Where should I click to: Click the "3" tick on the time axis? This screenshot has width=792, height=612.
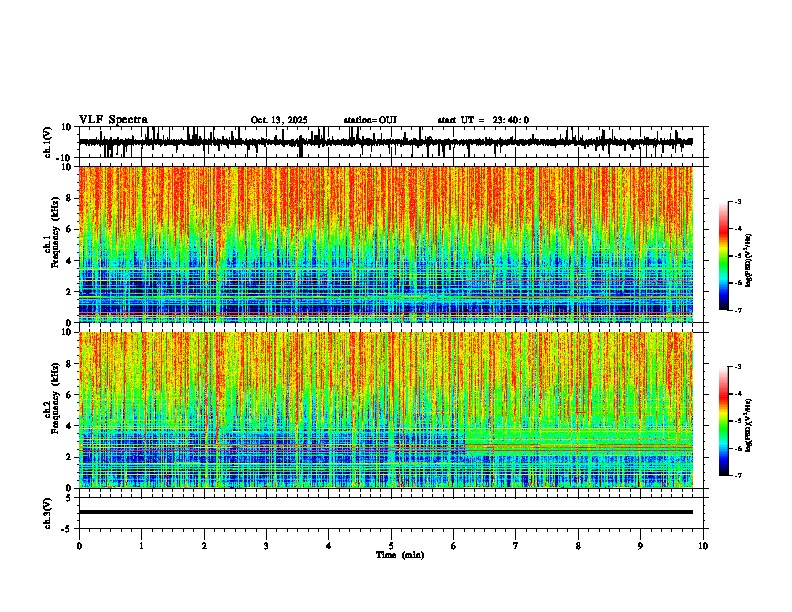click(266, 546)
